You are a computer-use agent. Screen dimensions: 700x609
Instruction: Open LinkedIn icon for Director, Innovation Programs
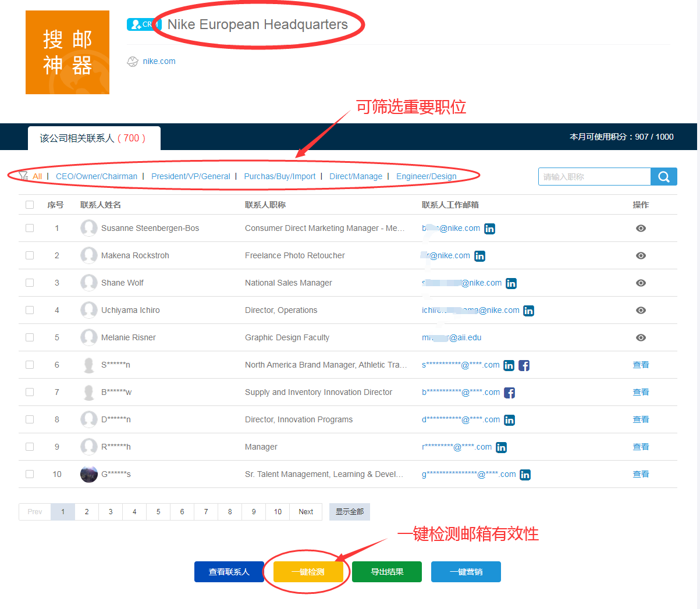[x=509, y=420]
